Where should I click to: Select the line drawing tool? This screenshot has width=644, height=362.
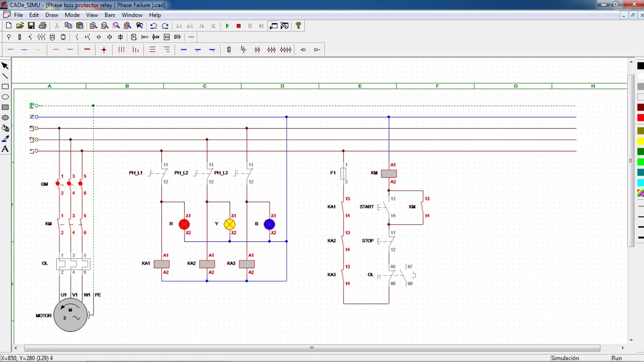click(6, 76)
